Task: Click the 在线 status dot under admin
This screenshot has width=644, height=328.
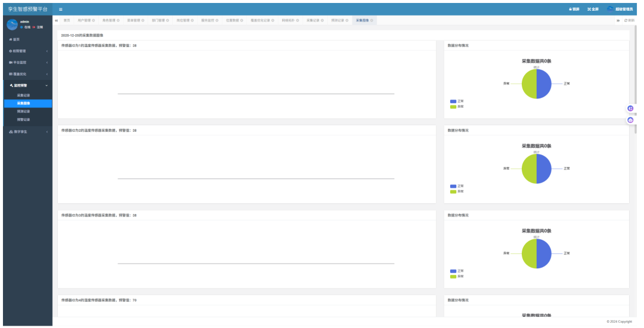Action: click(x=22, y=27)
